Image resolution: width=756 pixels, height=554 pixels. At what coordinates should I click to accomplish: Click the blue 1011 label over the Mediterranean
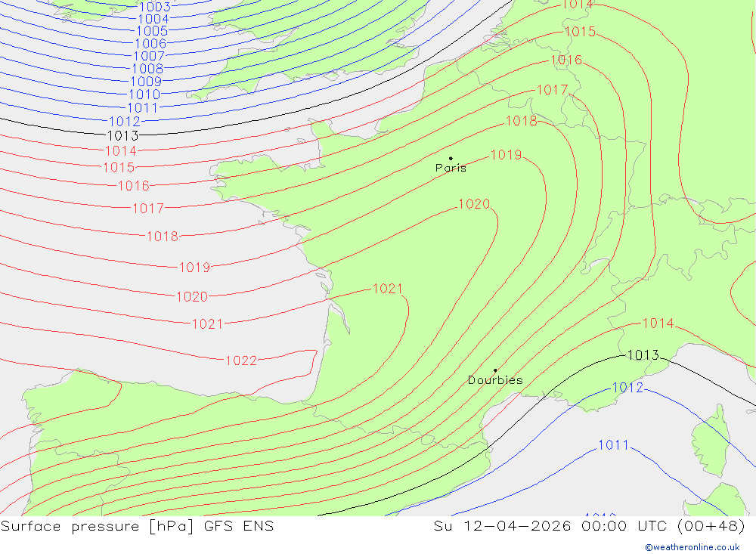[614, 445]
